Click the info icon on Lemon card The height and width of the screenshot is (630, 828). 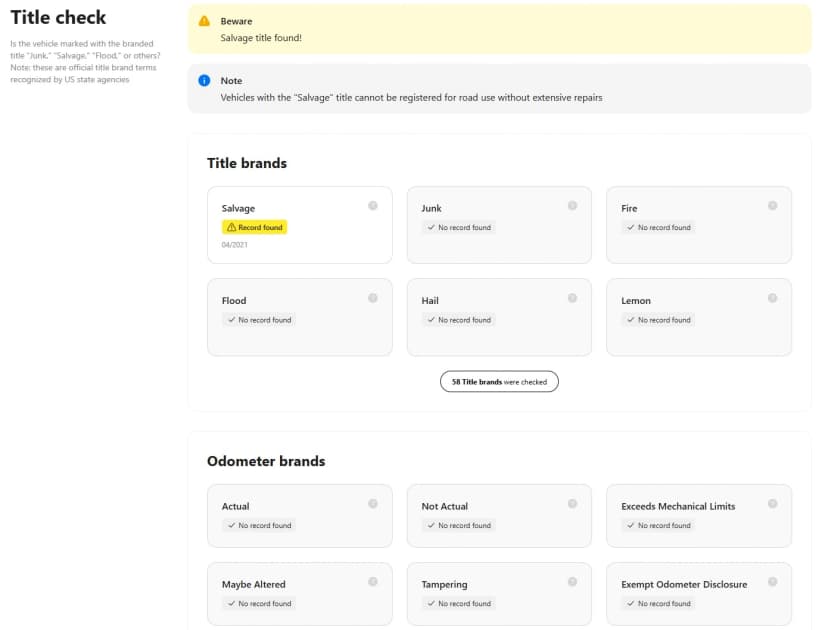click(772, 298)
